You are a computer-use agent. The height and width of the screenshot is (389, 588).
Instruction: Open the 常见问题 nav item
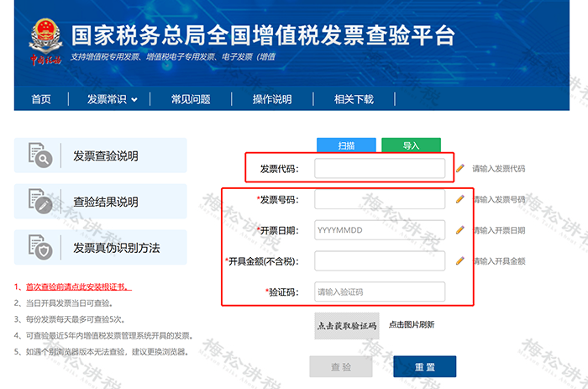[191, 99]
